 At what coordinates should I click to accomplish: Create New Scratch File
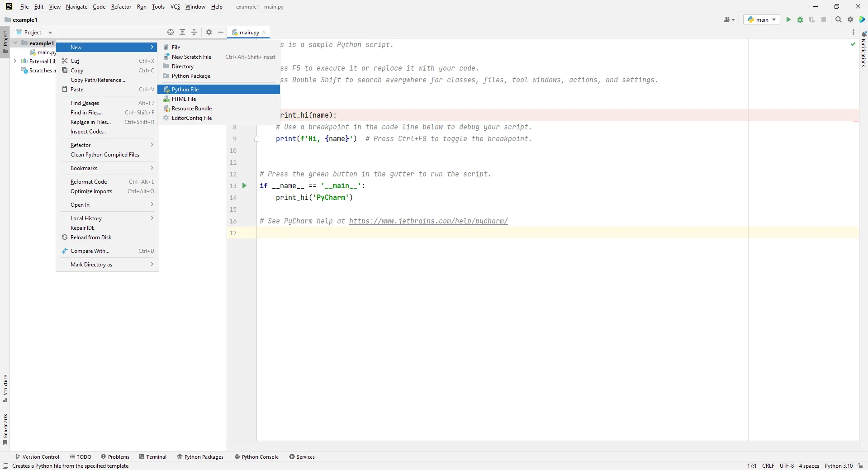(x=219, y=57)
